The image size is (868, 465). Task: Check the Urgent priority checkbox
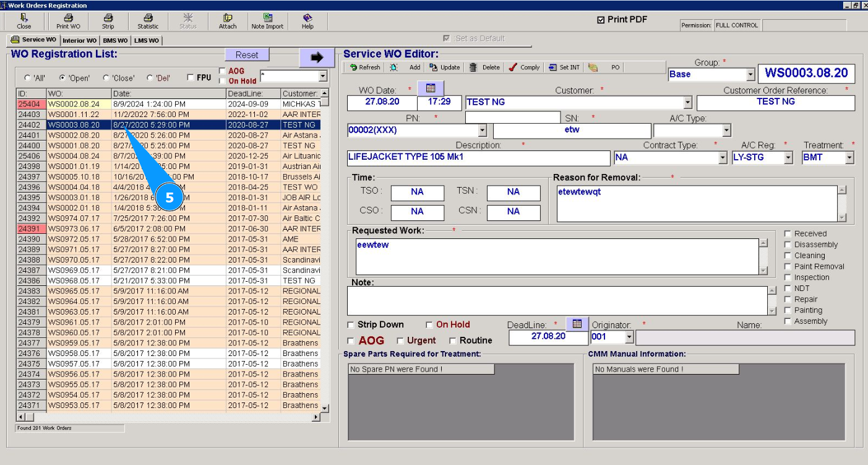click(400, 341)
